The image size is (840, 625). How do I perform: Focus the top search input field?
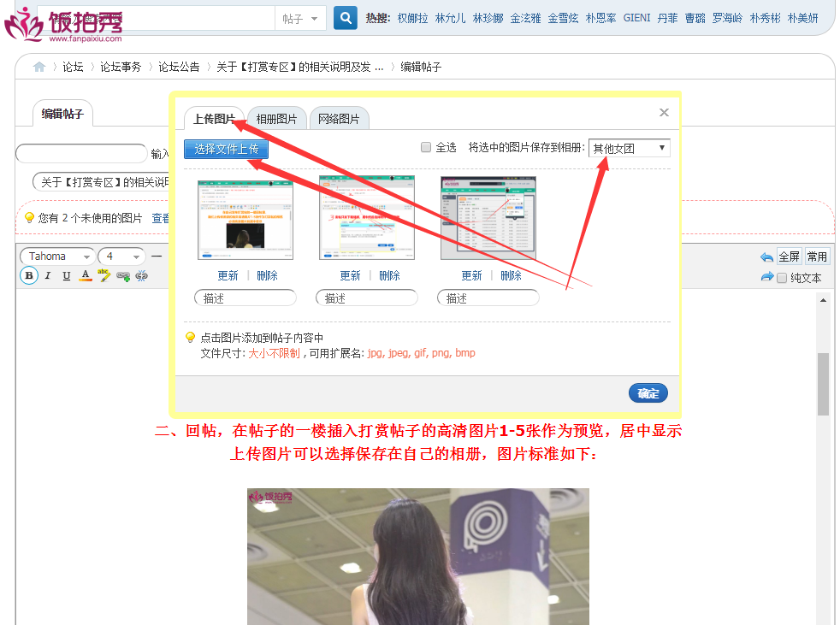point(156,19)
